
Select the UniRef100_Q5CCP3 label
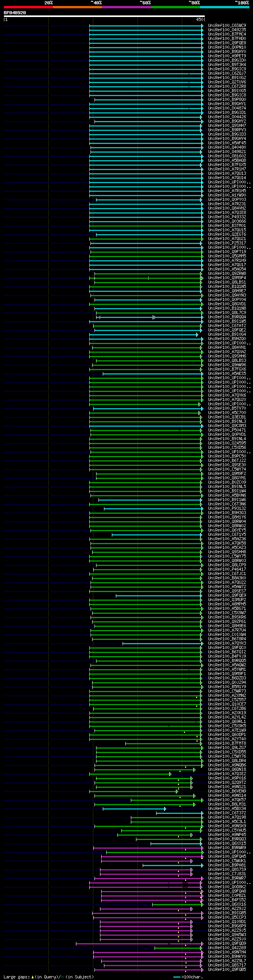227,917
